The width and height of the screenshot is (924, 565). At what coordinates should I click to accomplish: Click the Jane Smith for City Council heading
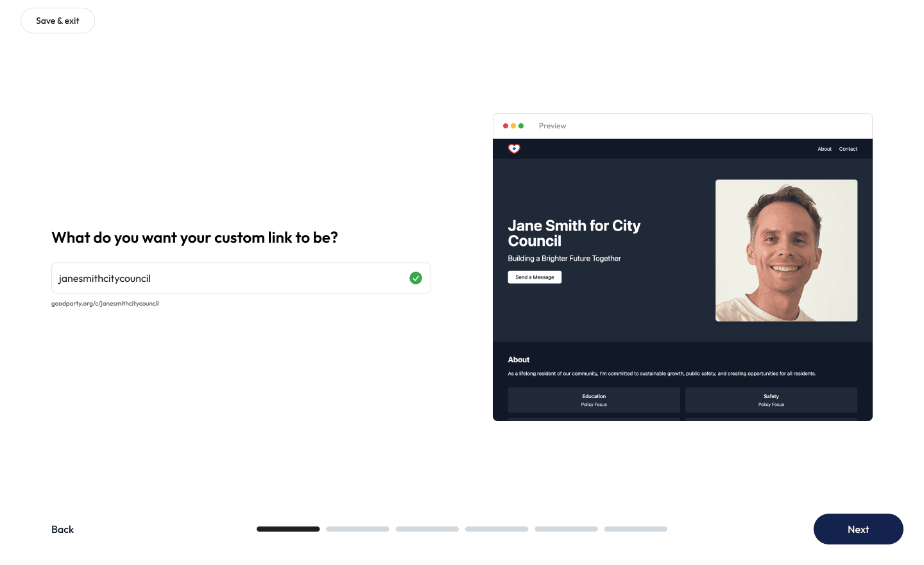574,233
